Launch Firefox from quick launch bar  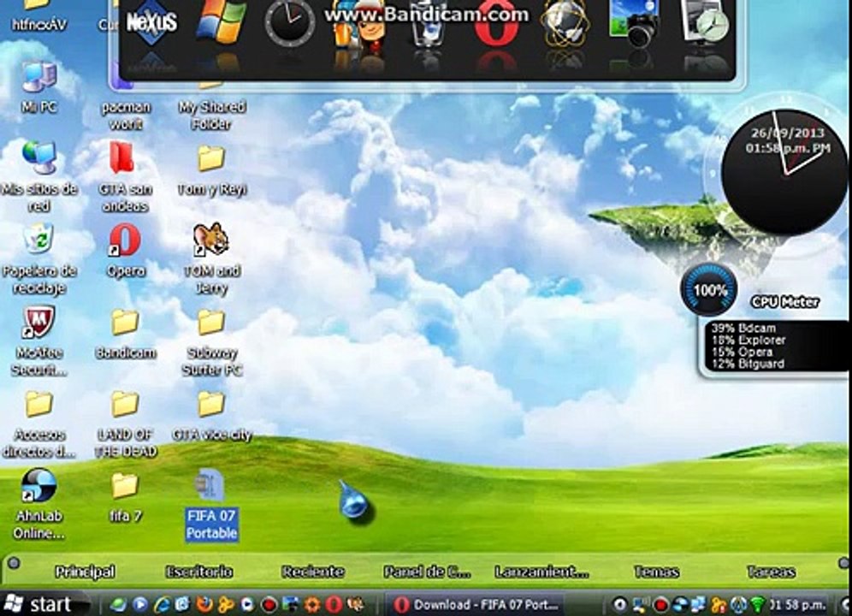[x=204, y=605]
